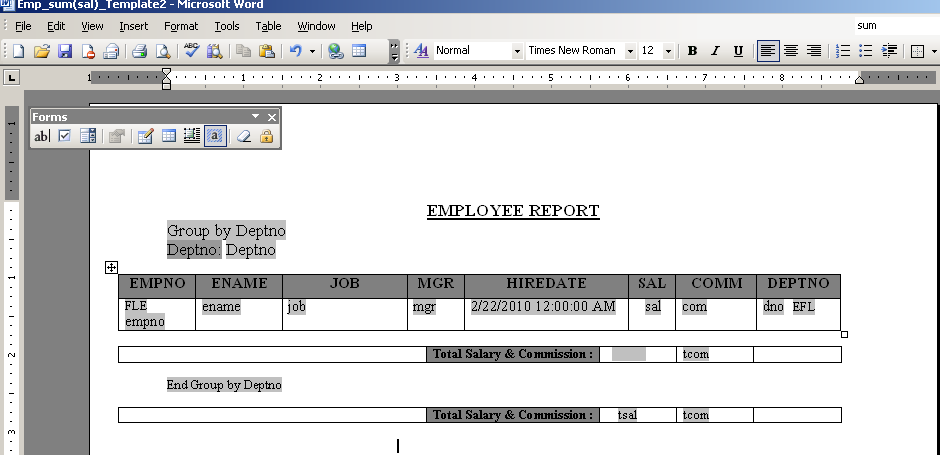Screen dimensions: 940x455
Task: Select Center paragraph alignment
Action: [x=791, y=51]
